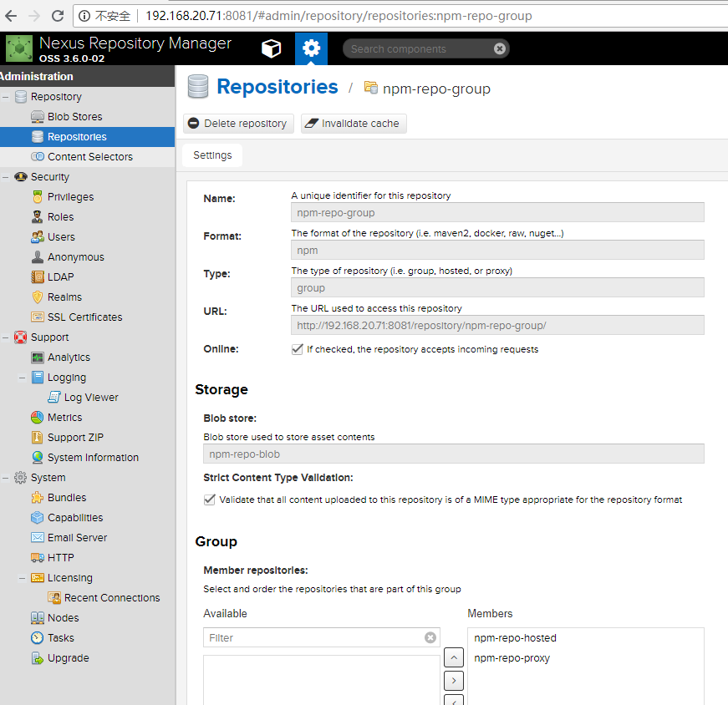
Task: Open SSL Certificates page
Action: [85, 317]
